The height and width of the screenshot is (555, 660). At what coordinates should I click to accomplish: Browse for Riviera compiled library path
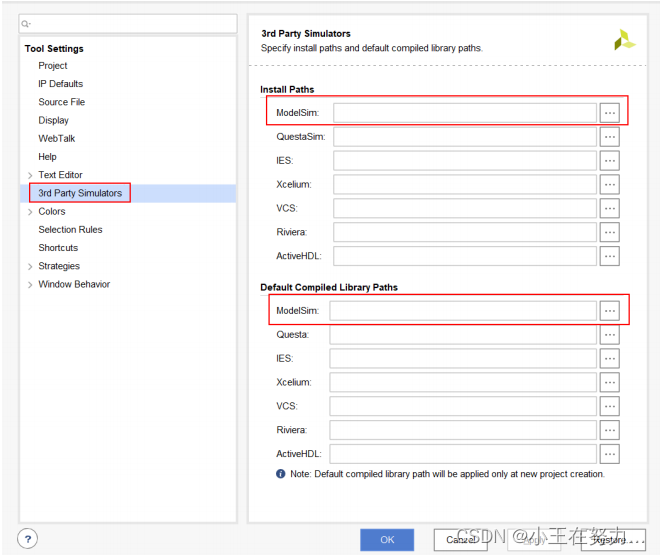(609, 430)
